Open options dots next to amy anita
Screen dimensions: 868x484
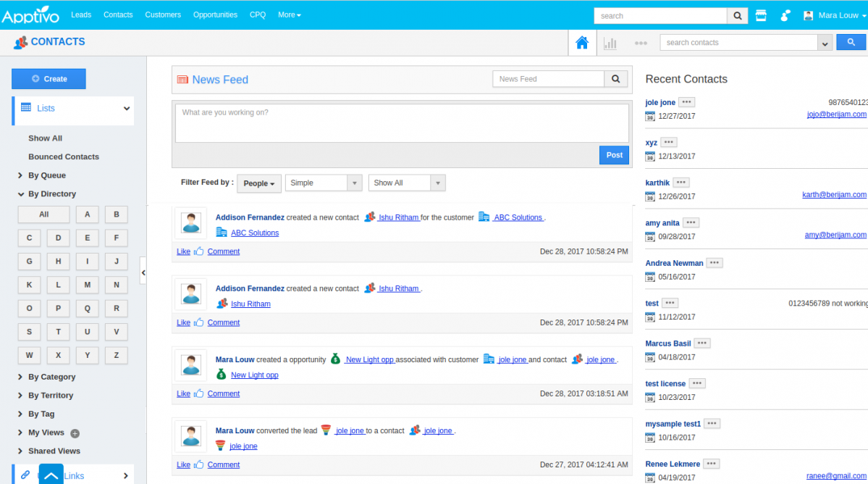point(691,222)
